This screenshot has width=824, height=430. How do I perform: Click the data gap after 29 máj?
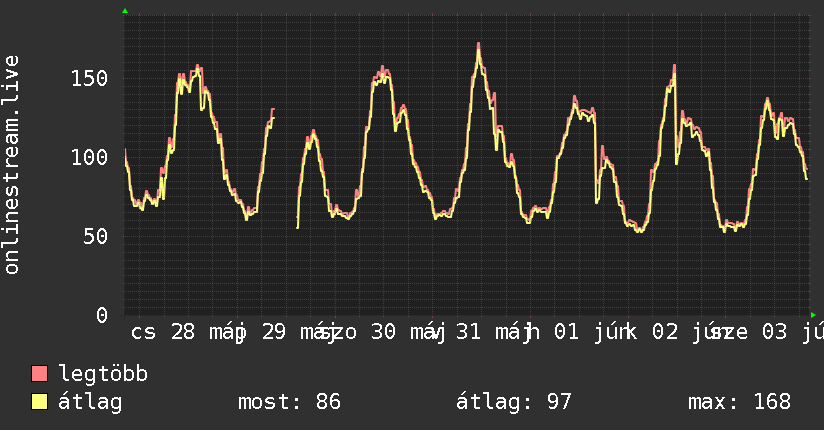(285, 168)
